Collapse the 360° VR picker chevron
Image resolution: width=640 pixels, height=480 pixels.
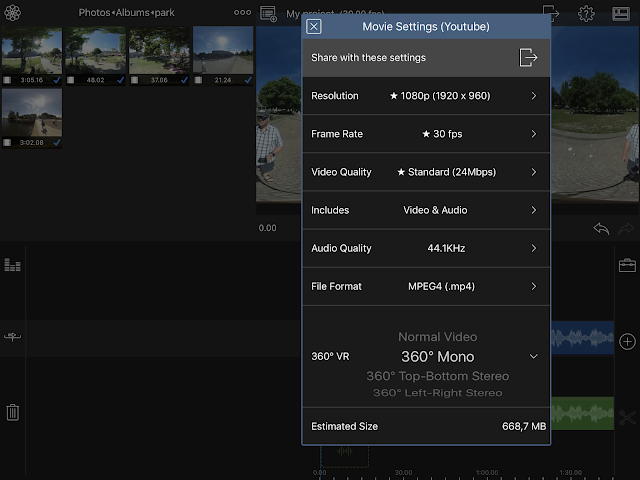[533, 356]
